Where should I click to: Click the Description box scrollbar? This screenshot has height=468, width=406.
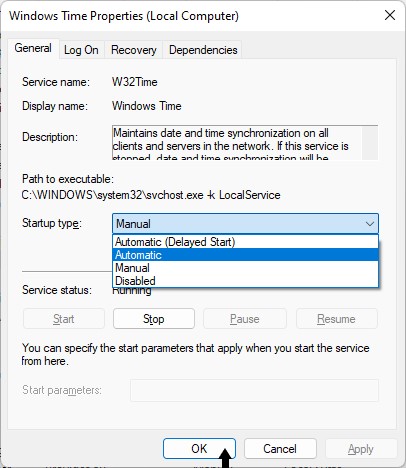370,143
